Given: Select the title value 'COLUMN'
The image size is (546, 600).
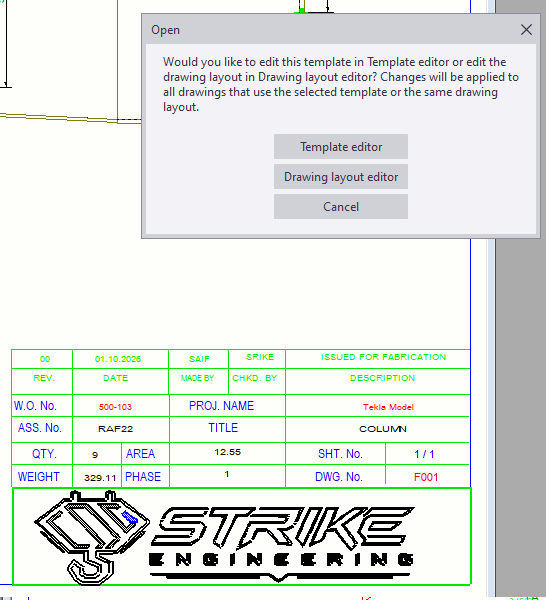Looking at the screenshot, I should pyautogui.click(x=383, y=429).
